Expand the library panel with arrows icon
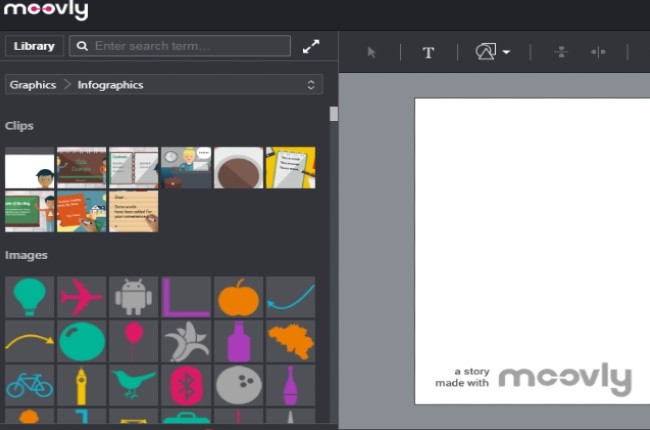 pos(312,46)
